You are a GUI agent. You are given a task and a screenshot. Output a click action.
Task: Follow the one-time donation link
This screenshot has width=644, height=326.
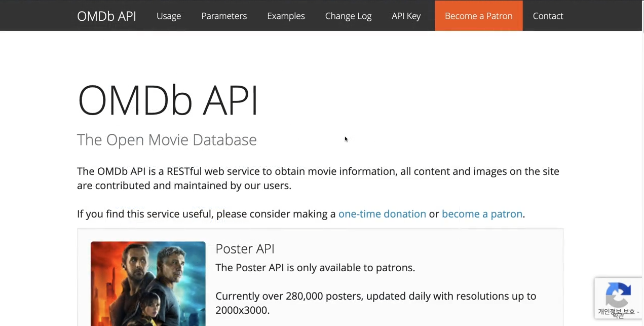point(382,214)
